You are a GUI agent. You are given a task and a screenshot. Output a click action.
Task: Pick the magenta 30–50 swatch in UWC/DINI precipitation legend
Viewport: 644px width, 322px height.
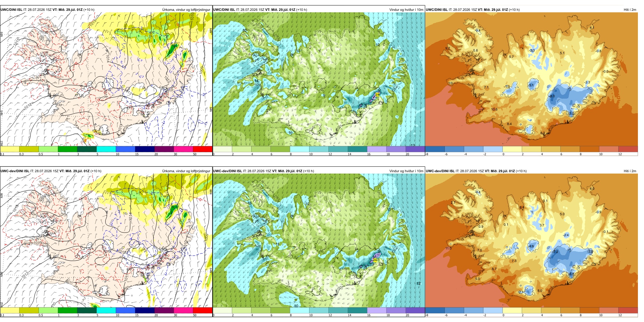183,149
